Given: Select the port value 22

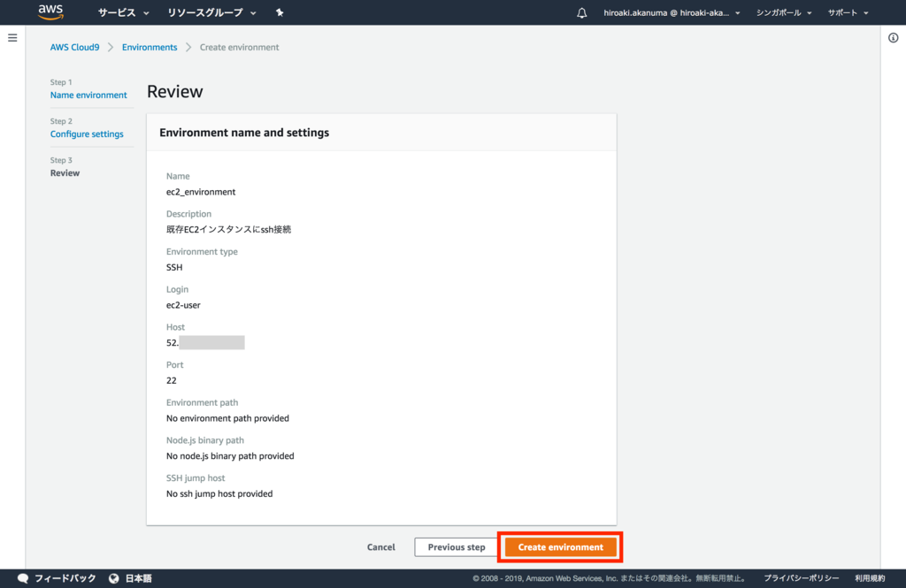Looking at the screenshot, I should pos(172,380).
